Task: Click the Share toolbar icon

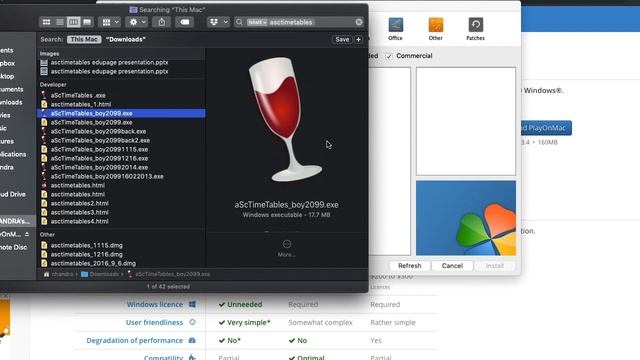Action: point(162,22)
